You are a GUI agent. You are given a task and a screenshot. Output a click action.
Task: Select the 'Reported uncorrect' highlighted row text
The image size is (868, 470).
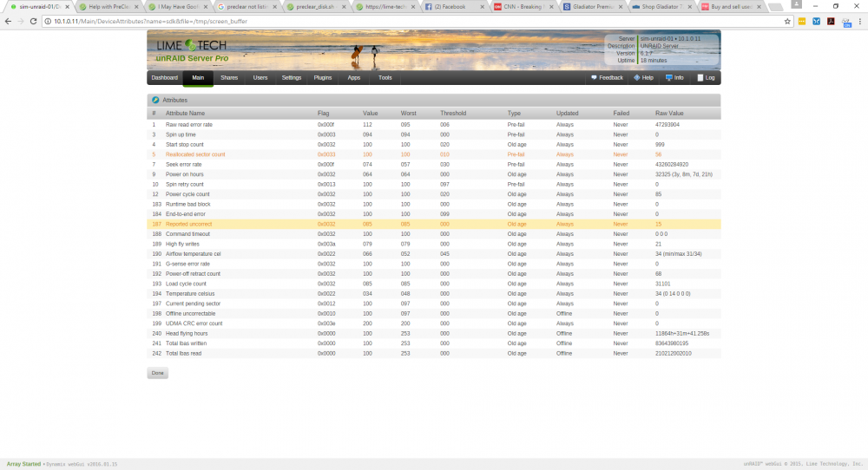(188, 224)
